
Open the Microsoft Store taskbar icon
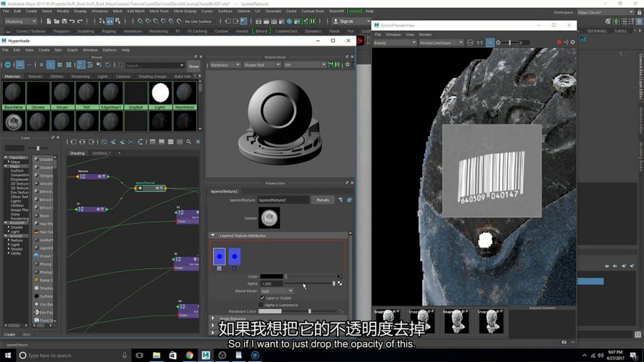(x=173, y=356)
